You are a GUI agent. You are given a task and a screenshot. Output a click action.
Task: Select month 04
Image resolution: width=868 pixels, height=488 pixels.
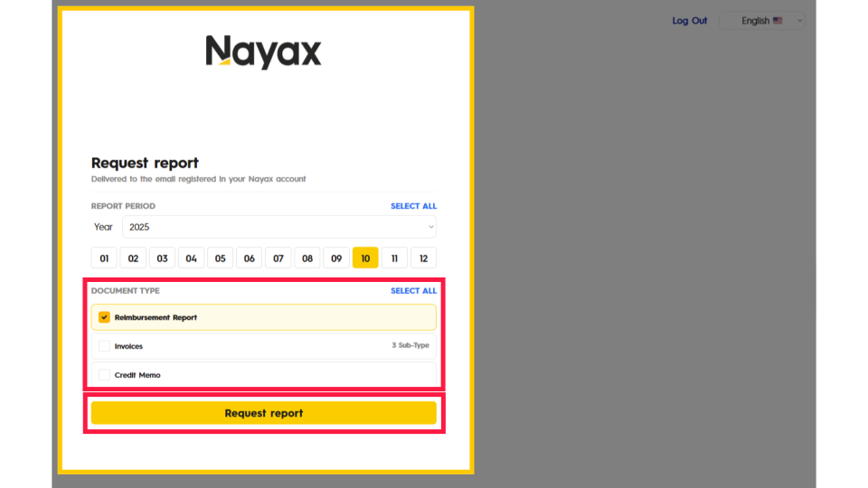click(x=191, y=258)
